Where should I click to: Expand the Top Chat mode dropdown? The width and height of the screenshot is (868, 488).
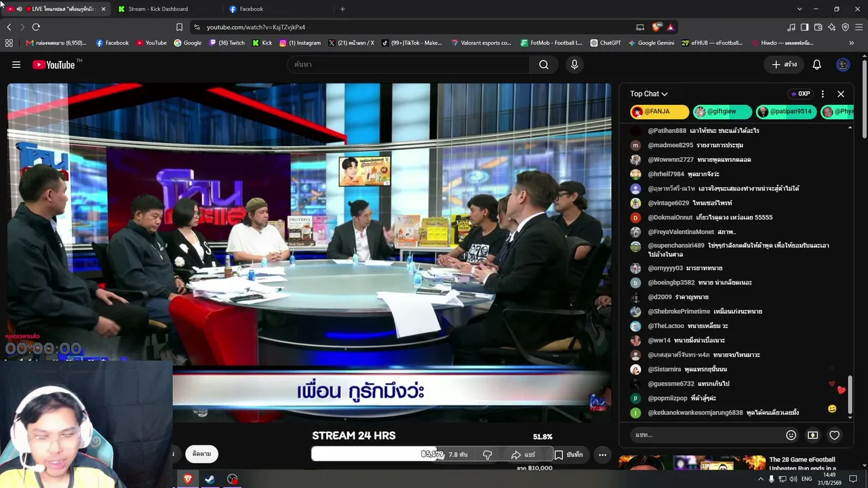pyautogui.click(x=649, y=94)
